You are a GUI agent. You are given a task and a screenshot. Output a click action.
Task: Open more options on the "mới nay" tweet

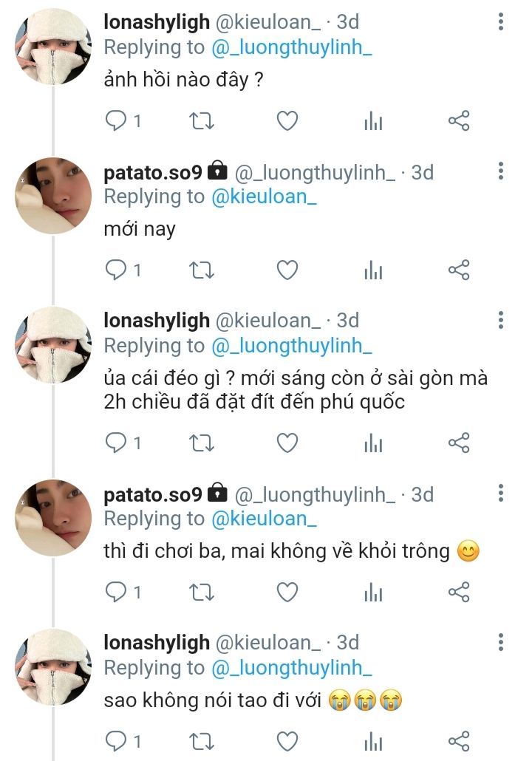pos(501,172)
